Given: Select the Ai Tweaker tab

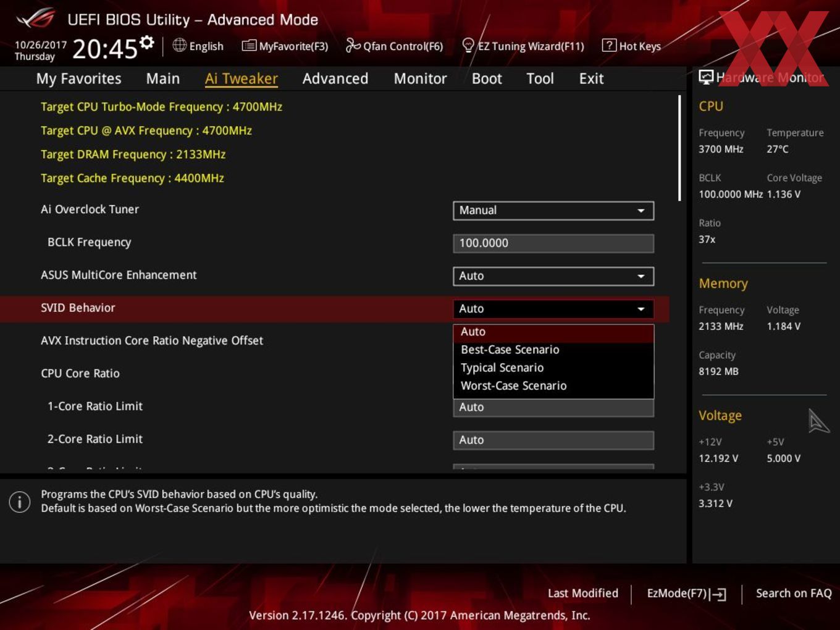Looking at the screenshot, I should (x=241, y=78).
